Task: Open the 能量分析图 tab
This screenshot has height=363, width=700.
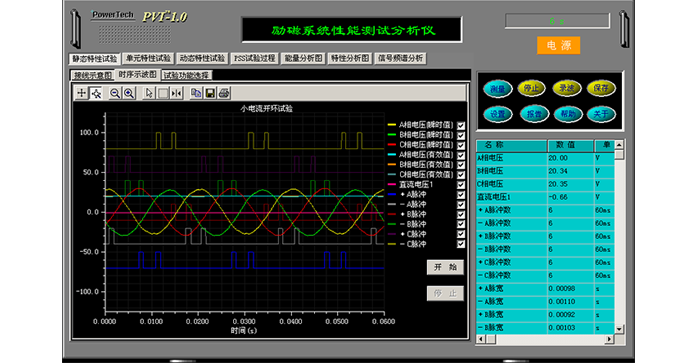Action: tap(304, 58)
